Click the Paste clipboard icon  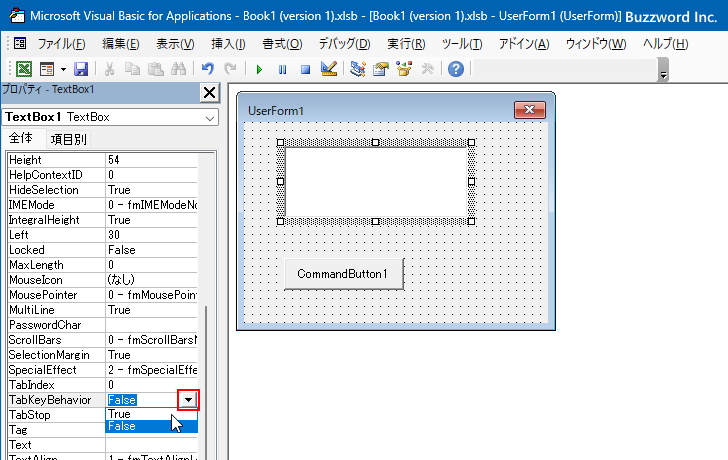(156, 69)
